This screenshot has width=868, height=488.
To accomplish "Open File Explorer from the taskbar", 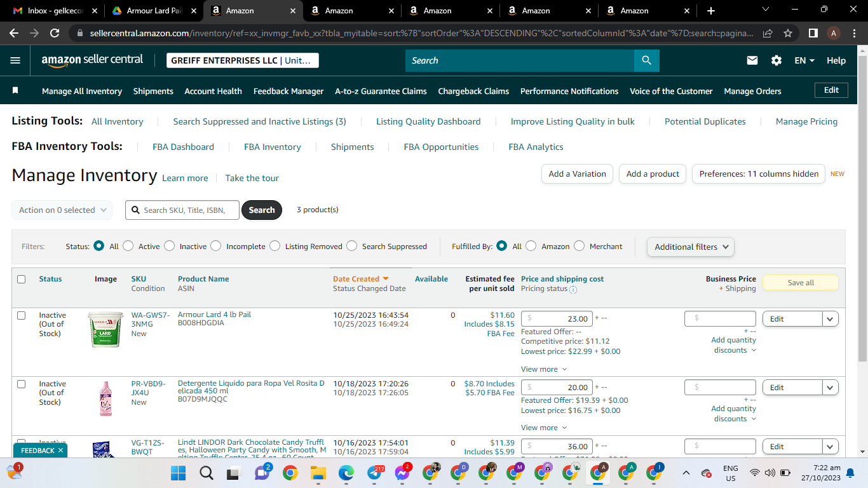I will point(318,473).
